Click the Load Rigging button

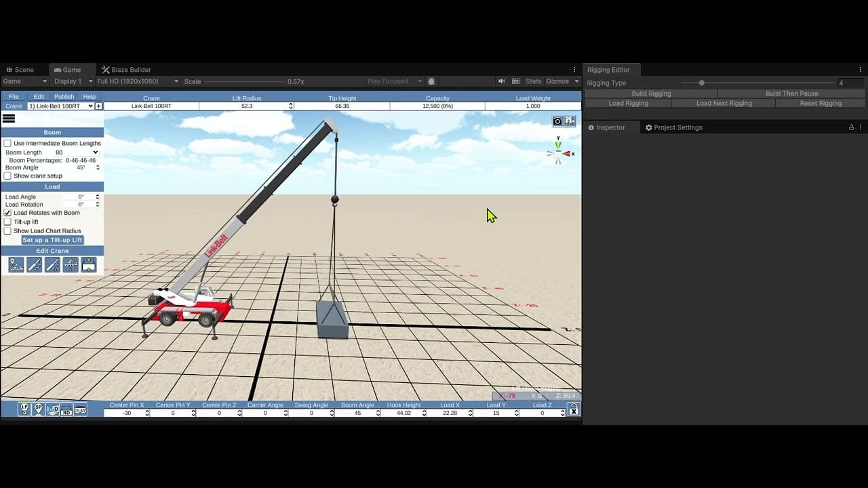(x=628, y=103)
